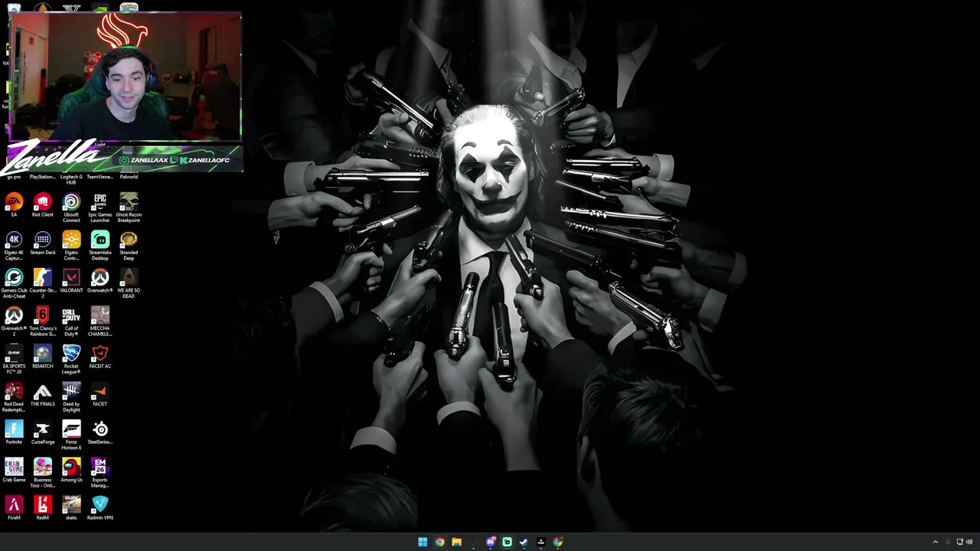Open Epic Games Launcher shortcut
The image size is (980, 551).
100,207
